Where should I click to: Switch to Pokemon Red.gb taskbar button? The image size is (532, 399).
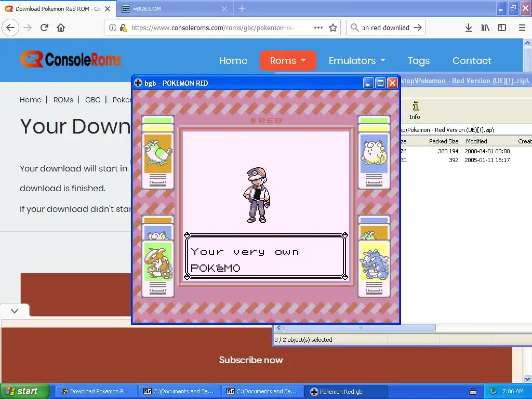coord(345,392)
